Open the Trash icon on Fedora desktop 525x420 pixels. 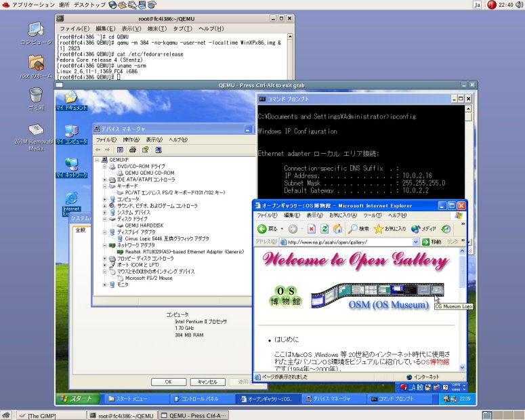pyautogui.click(x=36, y=96)
